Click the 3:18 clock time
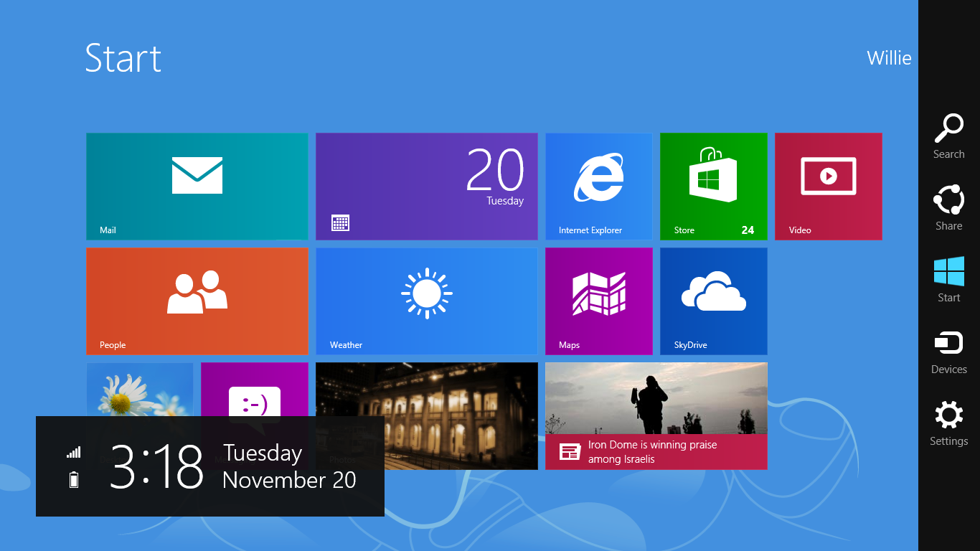 pyautogui.click(x=156, y=467)
